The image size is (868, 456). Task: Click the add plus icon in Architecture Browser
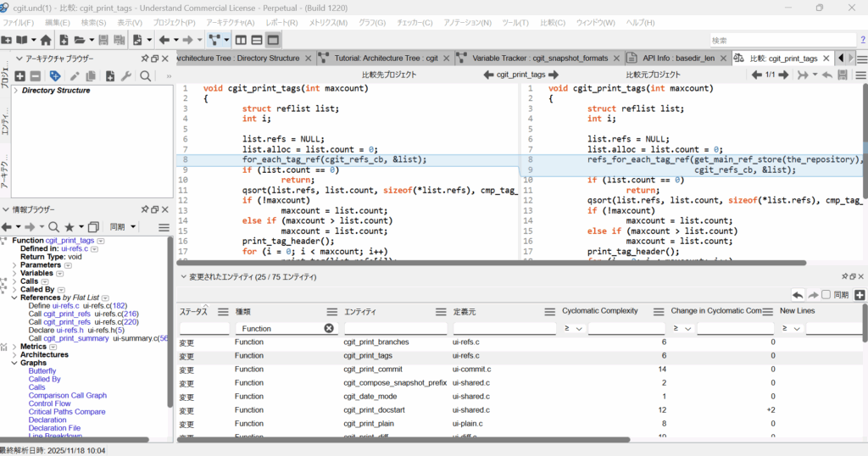20,76
